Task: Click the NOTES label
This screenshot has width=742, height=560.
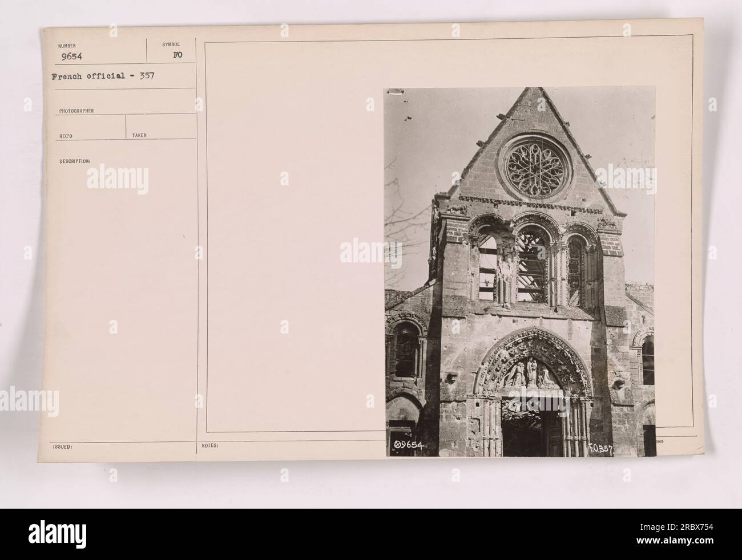Action: tap(211, 447)
